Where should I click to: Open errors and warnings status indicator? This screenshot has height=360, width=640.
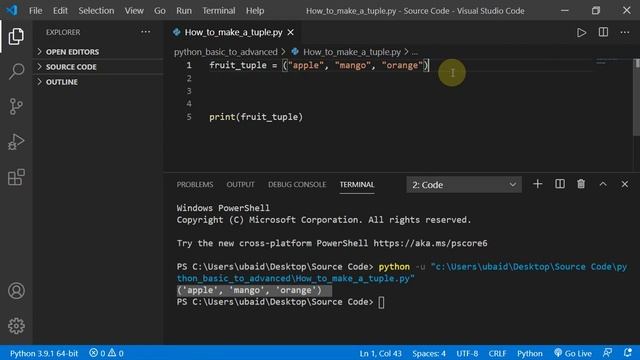pyautogui.click(x=106, y=353)
